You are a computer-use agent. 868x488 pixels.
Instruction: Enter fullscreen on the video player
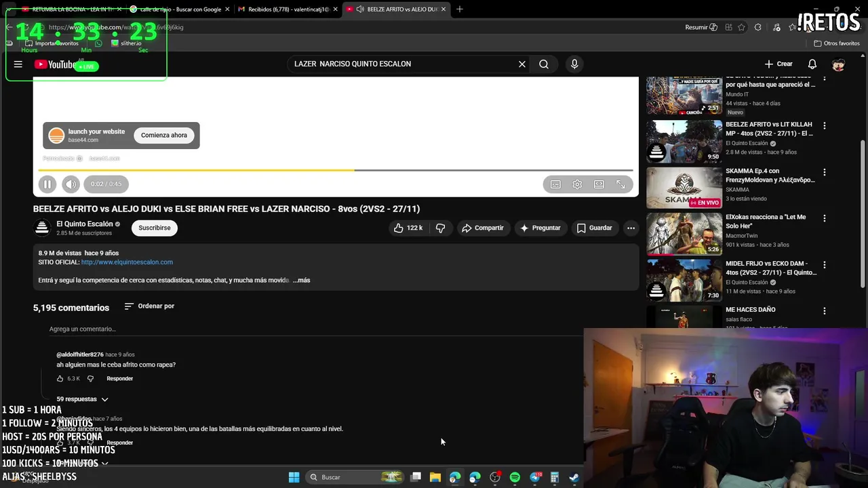click(x=620, y=184)
